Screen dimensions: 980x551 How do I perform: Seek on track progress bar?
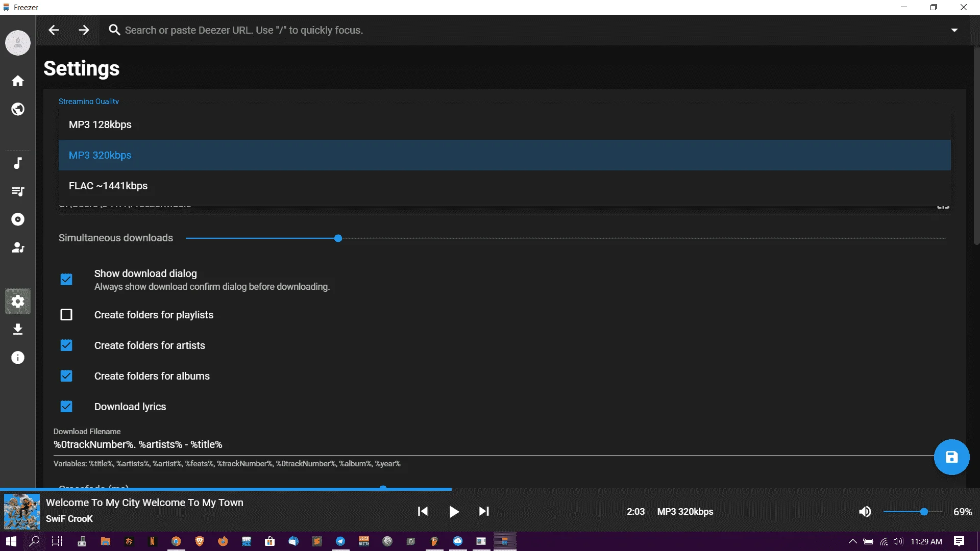(x=490, y=489)
